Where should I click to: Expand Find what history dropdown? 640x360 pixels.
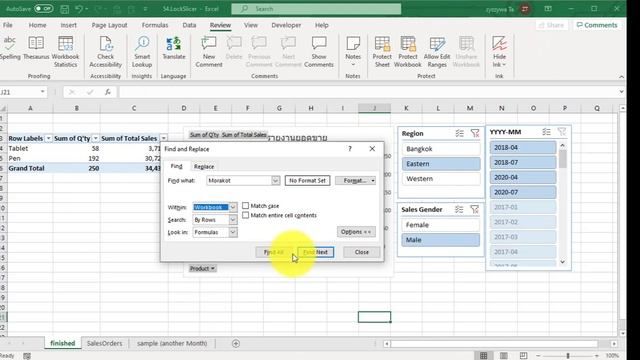tap(276, 180)
